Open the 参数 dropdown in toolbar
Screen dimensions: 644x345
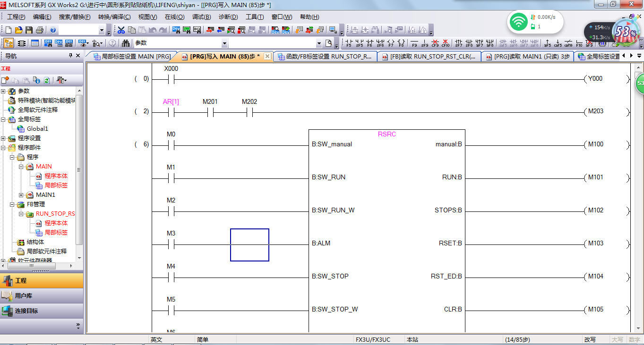[223, 43]
